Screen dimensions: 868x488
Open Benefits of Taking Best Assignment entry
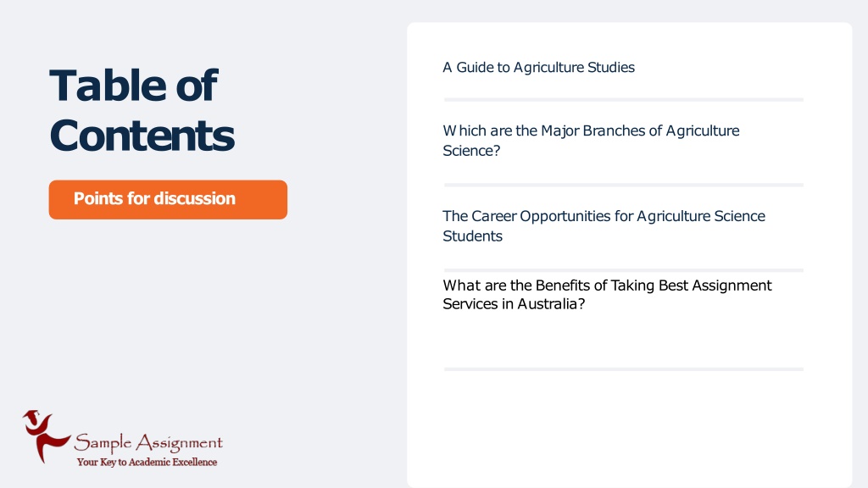[x=607, y=294]
